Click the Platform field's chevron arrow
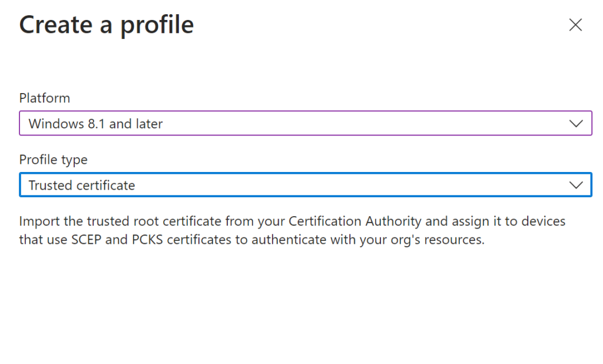This screenshot has height=364, width=603. (576, 124)
